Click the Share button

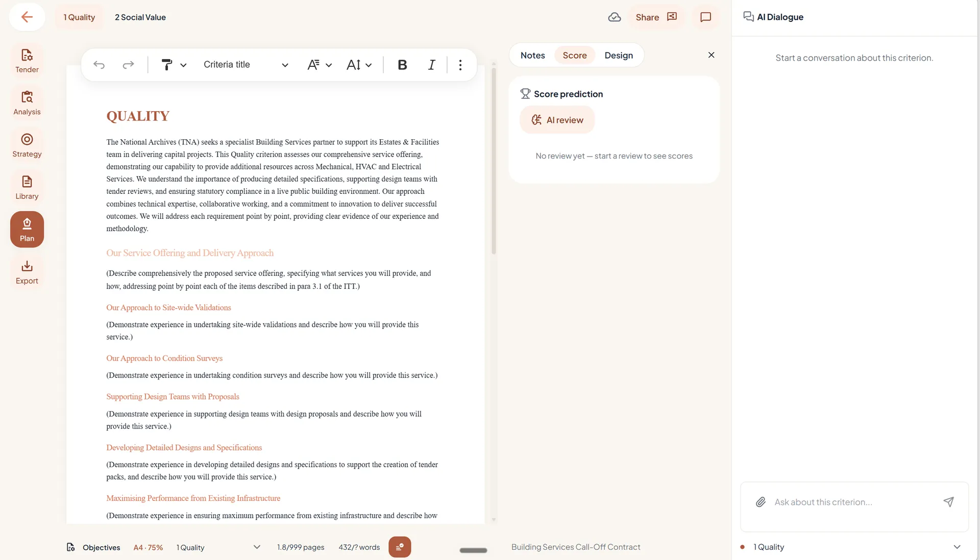[656, 17]
